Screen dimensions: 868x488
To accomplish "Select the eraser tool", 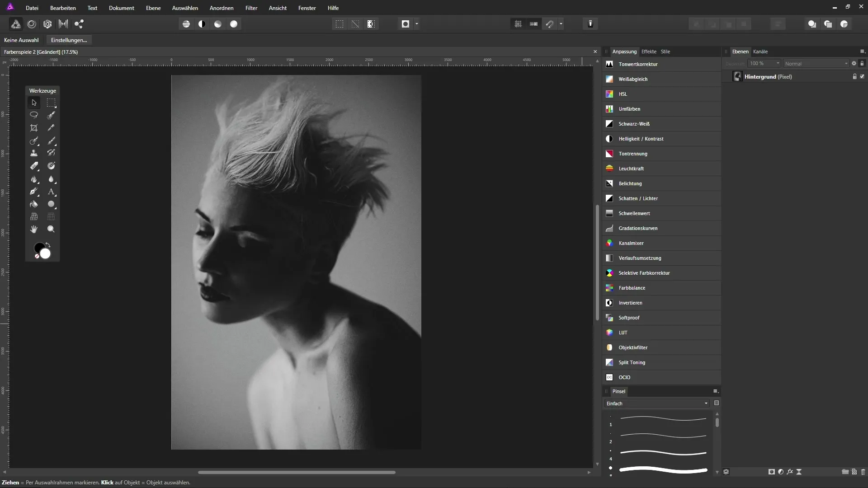I will pos(34,166).
